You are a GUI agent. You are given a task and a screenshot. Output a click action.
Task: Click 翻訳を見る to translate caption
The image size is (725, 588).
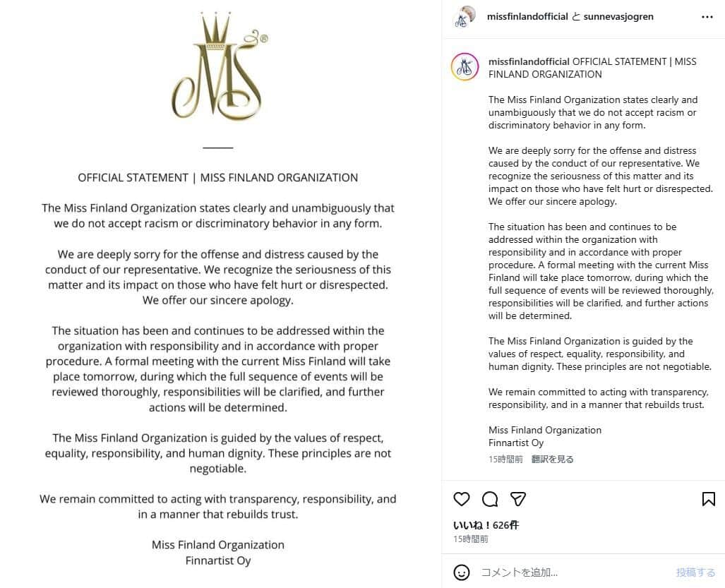553,460
